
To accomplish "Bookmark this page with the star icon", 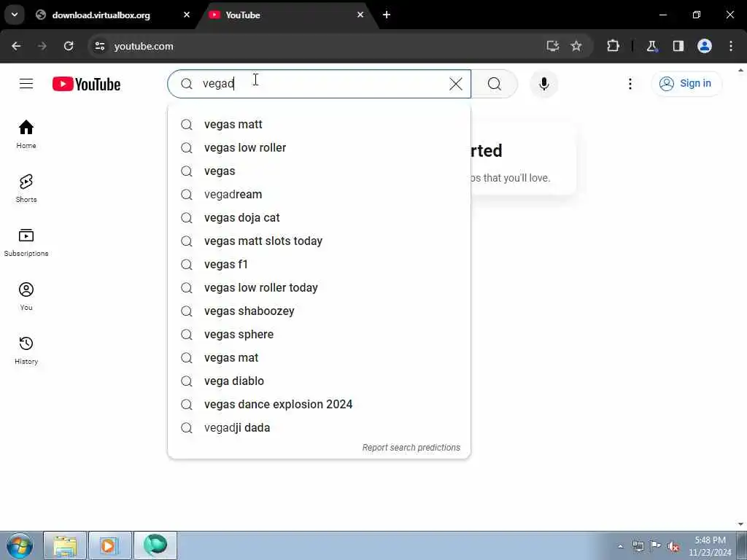I will pos(576,46).
